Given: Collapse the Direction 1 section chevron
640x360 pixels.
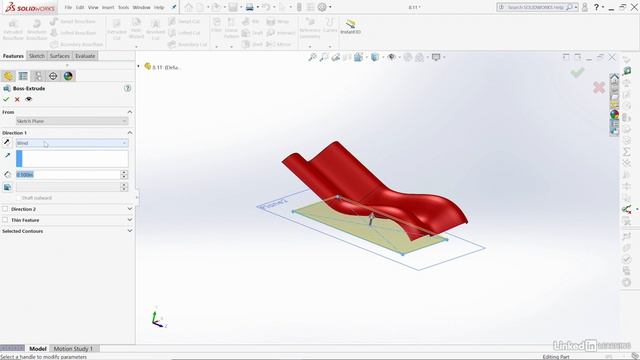Looking at the screenshot, I should pyautogui.click(x=130, y=133).
